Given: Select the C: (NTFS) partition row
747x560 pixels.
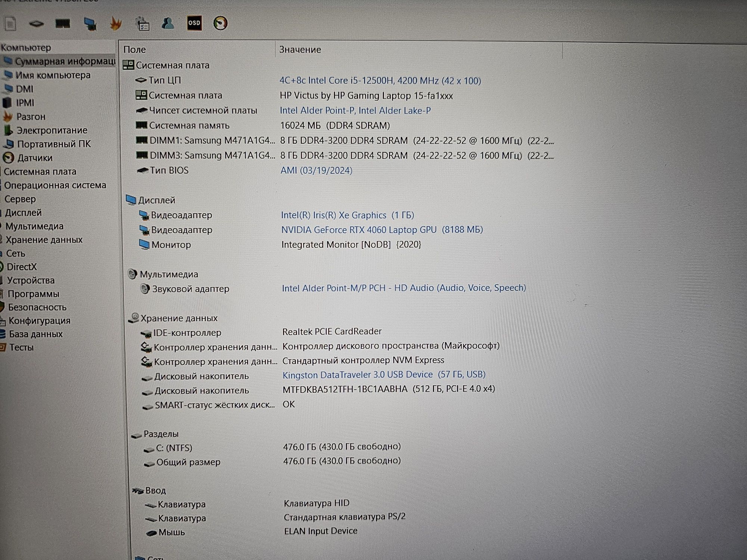Looking at the screenshot, I should (273, 447).
